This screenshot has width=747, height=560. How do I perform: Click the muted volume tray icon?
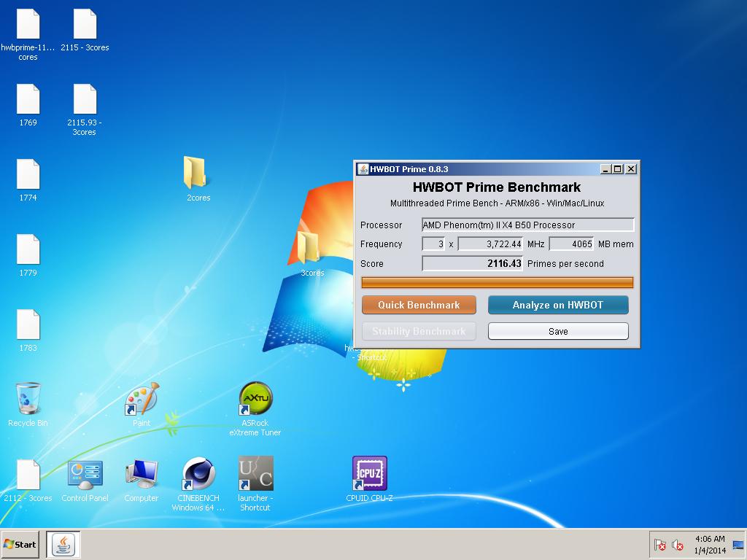(678, 545)
